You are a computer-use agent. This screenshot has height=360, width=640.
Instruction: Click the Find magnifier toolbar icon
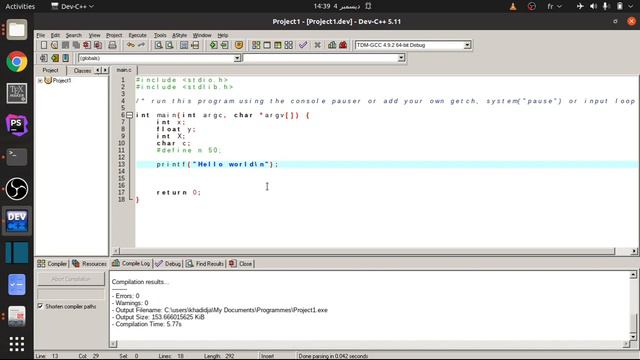pos(158,45)
